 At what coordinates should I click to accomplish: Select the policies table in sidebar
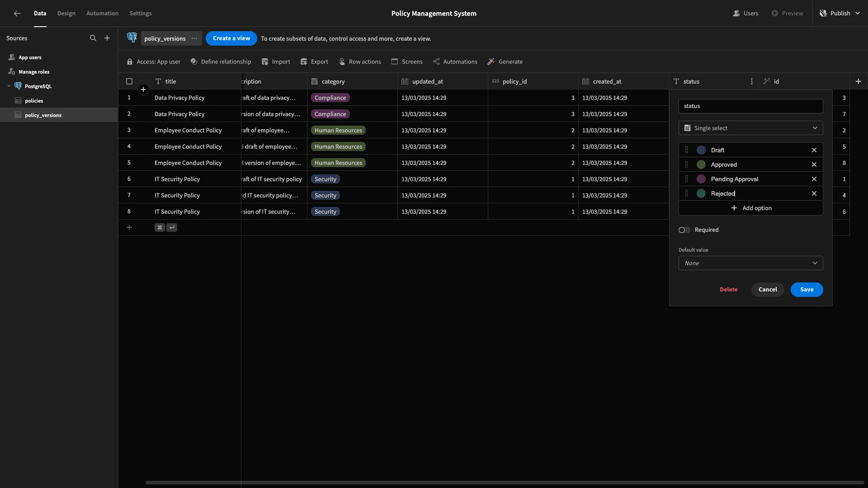(59, 101)
